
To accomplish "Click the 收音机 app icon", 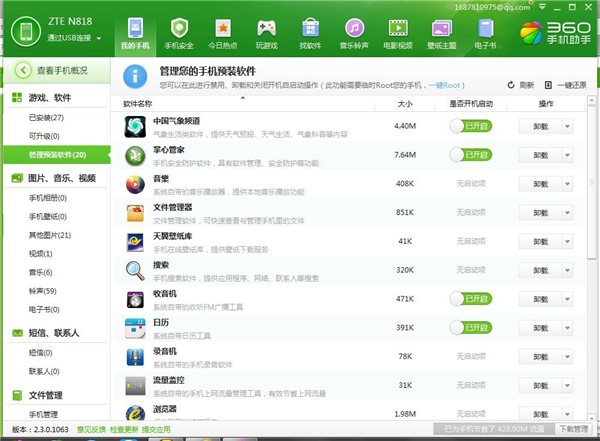I will [135, 299].
